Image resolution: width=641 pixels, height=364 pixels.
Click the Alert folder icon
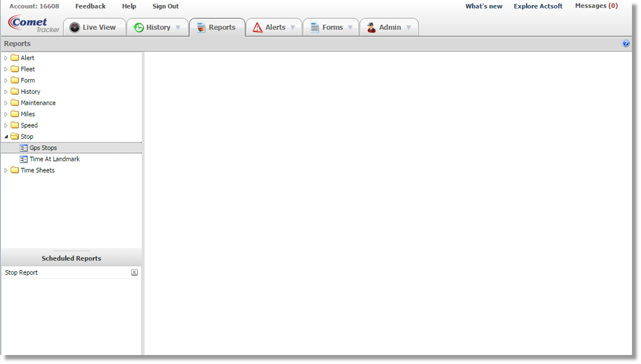[x=15, y=57]
